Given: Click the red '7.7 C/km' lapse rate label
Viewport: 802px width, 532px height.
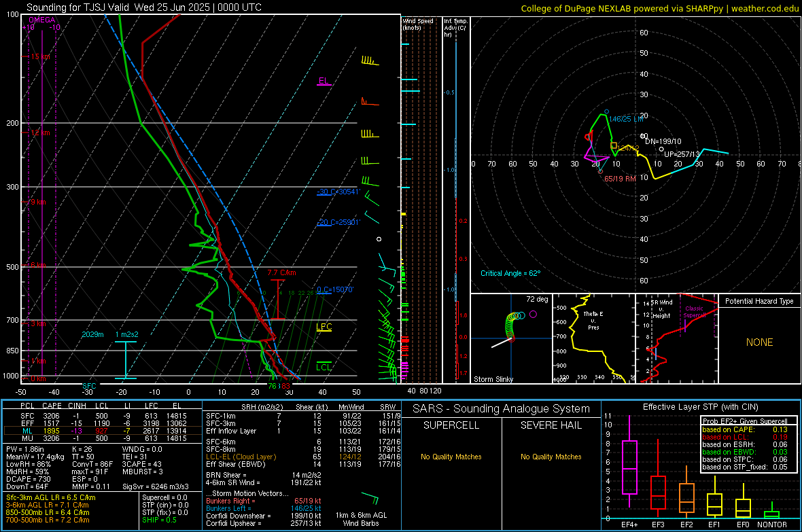Looking at the screenshot, I should (282, 272).
